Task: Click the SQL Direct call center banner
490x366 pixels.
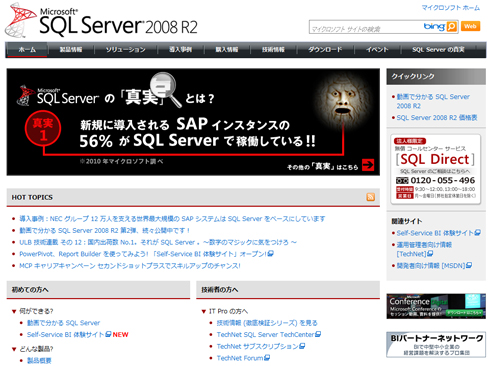Action: tap(436, 169)
